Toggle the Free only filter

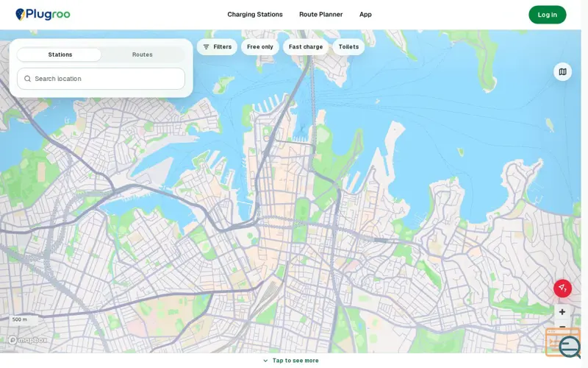point(260,47)
